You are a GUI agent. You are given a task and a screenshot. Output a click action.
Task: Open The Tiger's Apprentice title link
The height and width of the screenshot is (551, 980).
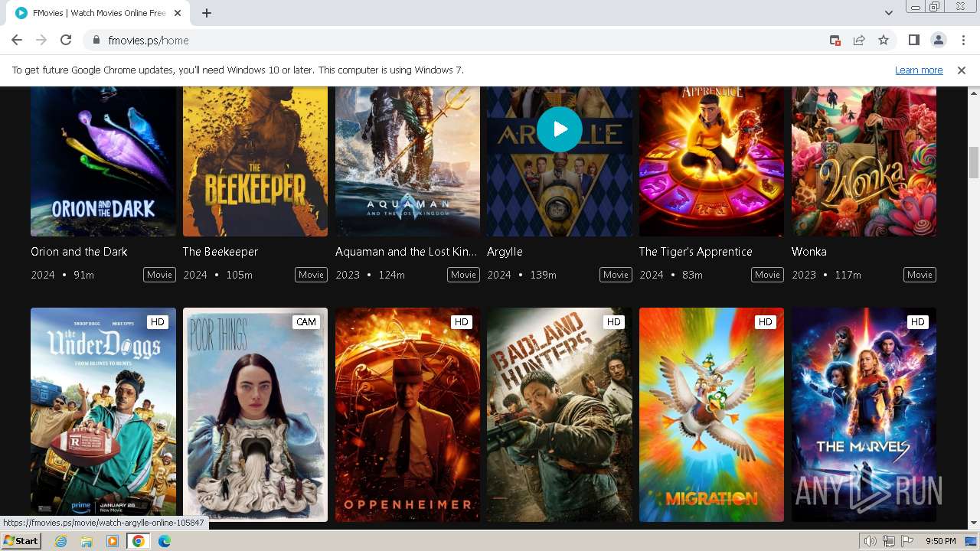point(695,252)
